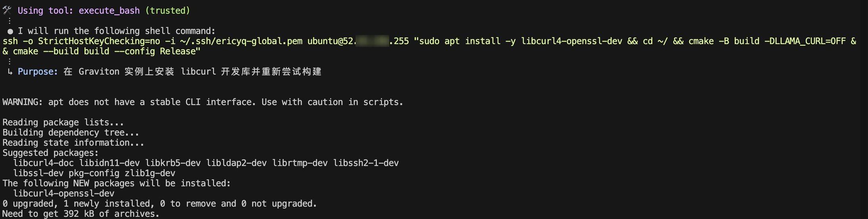
Task: Click the '(trusted)' label
Action: [167, 11]
